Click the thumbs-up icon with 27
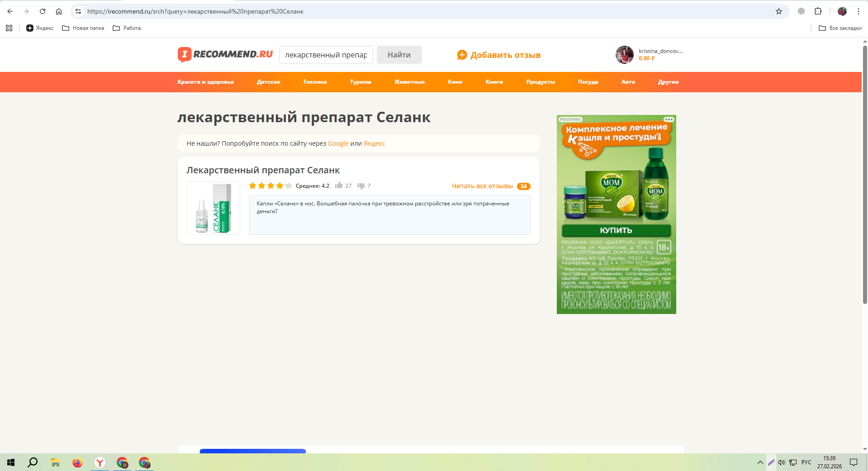Image resolution: width=868 pixels, height=471 pixels. click(x=339, y=186)
